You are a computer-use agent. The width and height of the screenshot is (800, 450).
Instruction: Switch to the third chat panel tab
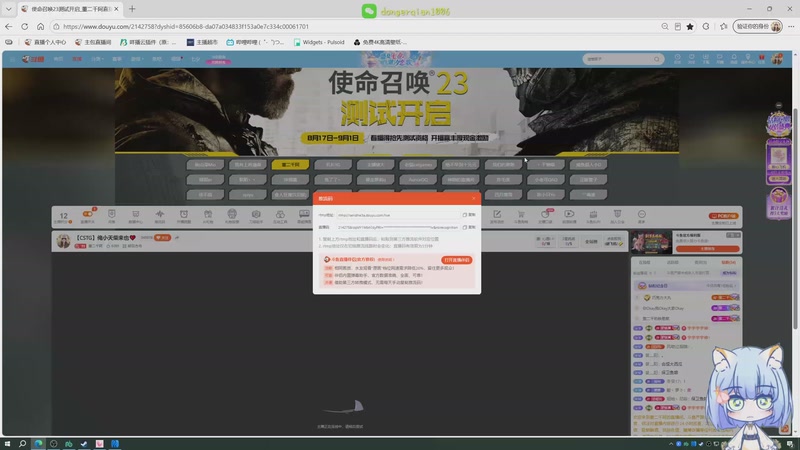click(x=701, y=262)
